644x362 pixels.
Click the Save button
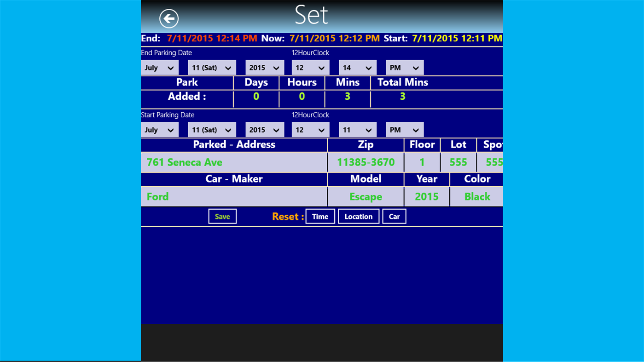[x=222, y=216]
